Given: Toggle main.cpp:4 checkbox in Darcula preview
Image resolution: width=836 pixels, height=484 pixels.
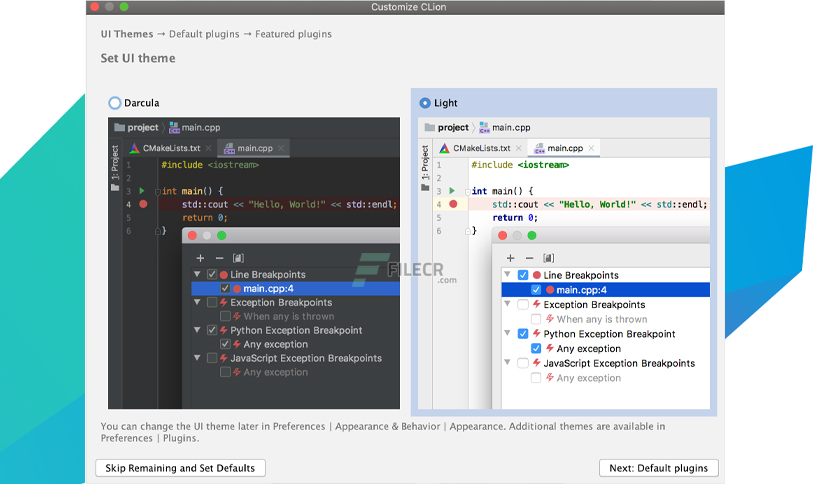Looking at the screenshot, I should click(x=225, y=288).
